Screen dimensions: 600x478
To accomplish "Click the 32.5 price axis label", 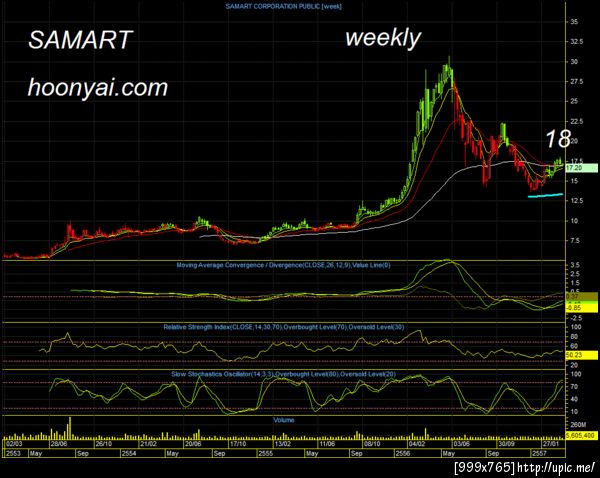I will click(577, 42).
